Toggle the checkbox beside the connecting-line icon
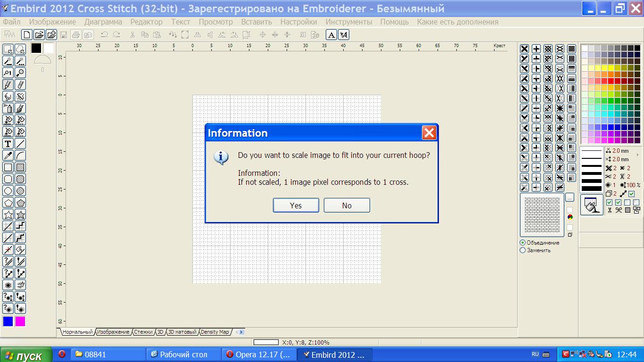644x362 pixels. coord(632,194)
